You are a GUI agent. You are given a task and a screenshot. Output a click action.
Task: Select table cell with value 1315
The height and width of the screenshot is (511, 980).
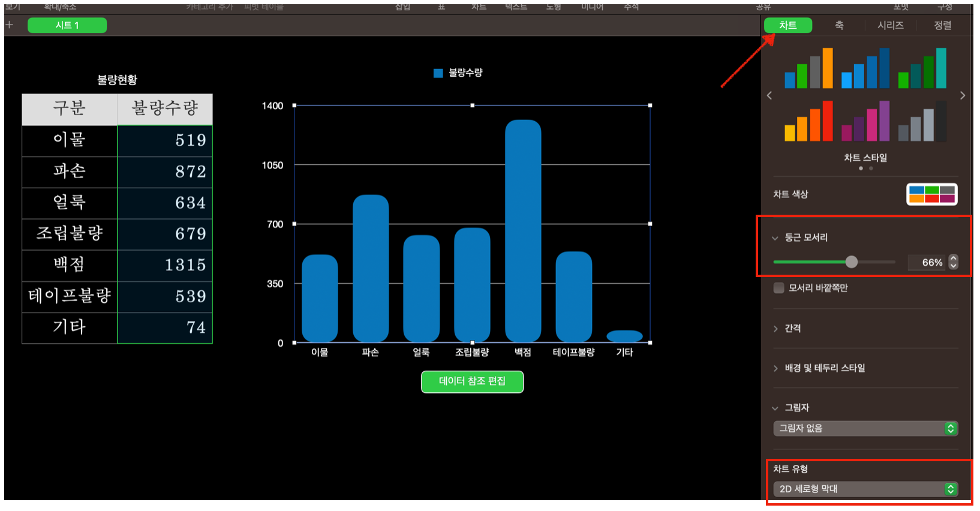point(165,266)
